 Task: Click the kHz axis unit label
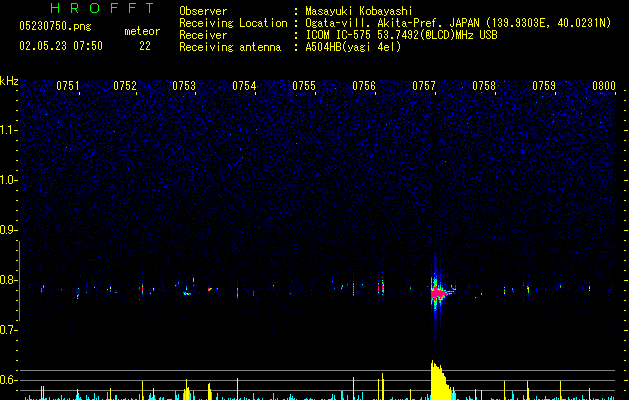tap(9, 81)
